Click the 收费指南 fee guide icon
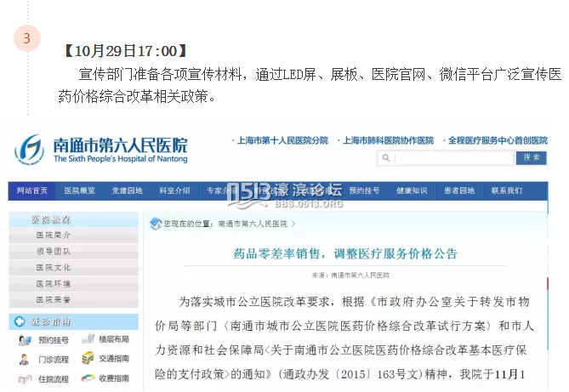569x392 pixels. tap(88, 379)
